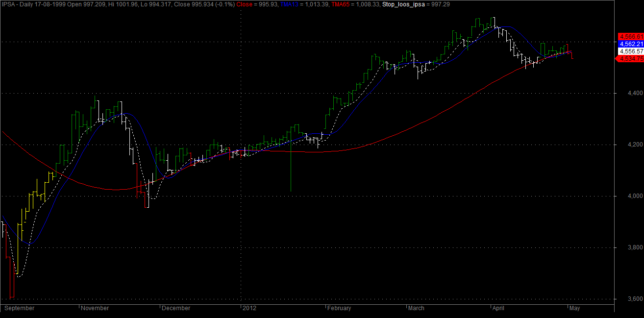The image size is (644, 318).
Task: Click the February label on date axis
Action: point(339,308)
